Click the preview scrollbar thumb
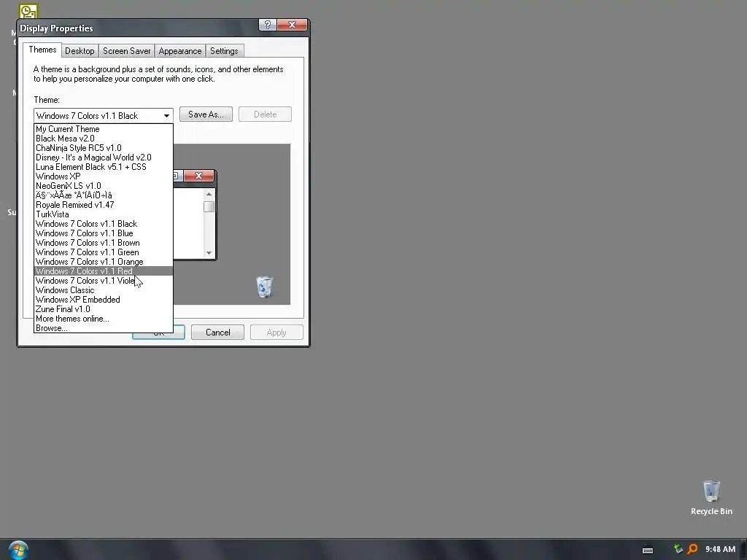The image size is (747, 560). [x=209, y=206]
